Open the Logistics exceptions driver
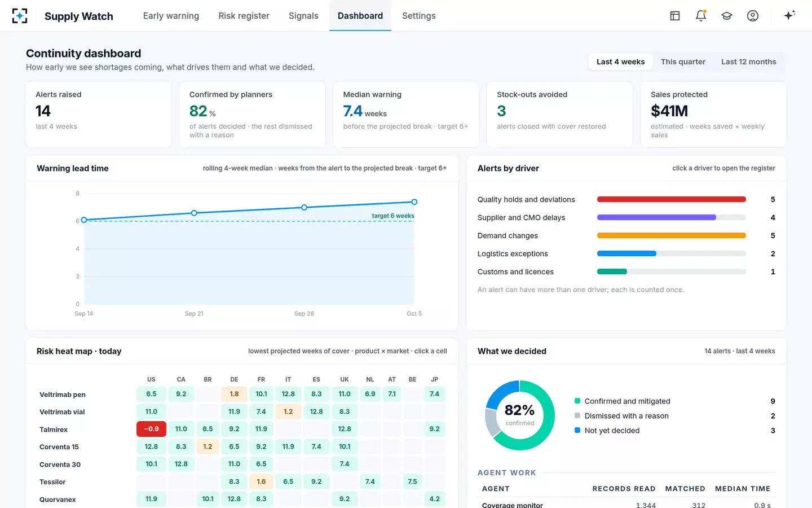Image resolution: width=812 pixels, height=508 pixels. pyautogui.click(x=626, y=253)
